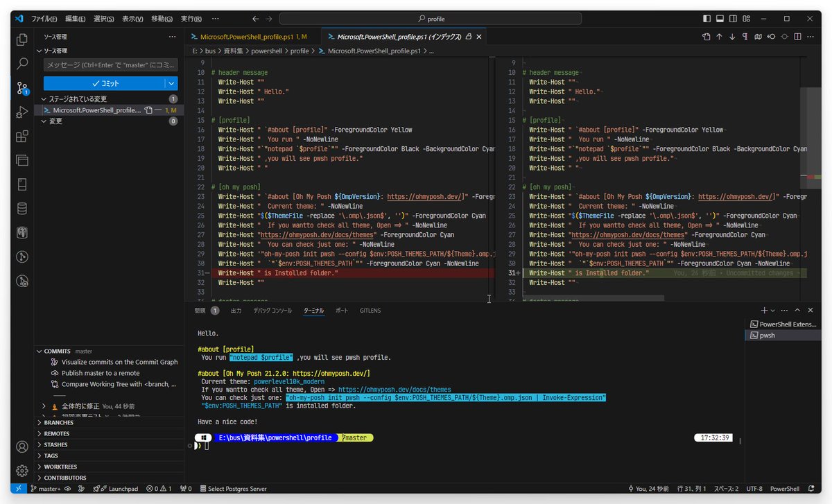This screenshot has width=832, height=504.
Task: Unstage changes with the minus icon
Action: click(x=158, y=110)
